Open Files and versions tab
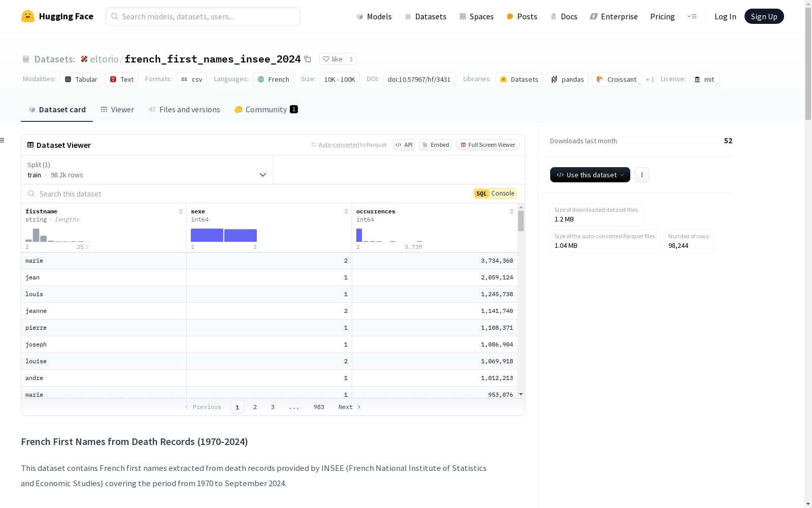This screenshot has height=508, width=812. [184, 109]
